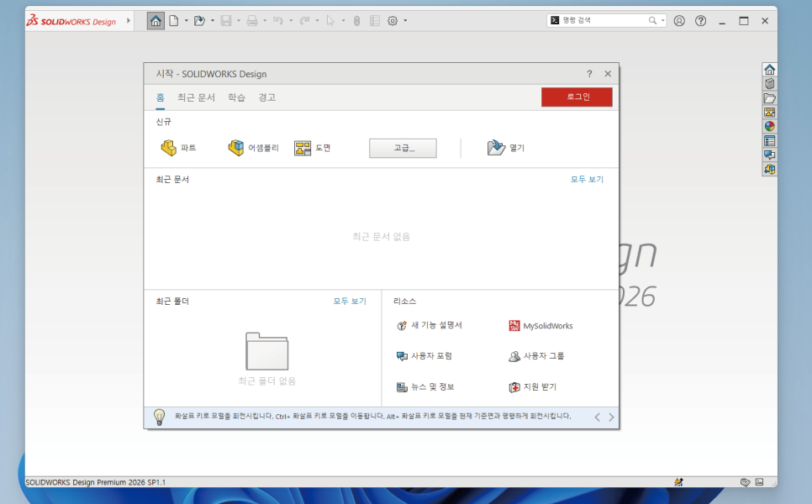812x504 pixels.
Task: Open SOLIDWORKS Resources home tab in task pane
Action: coord(769,70)
